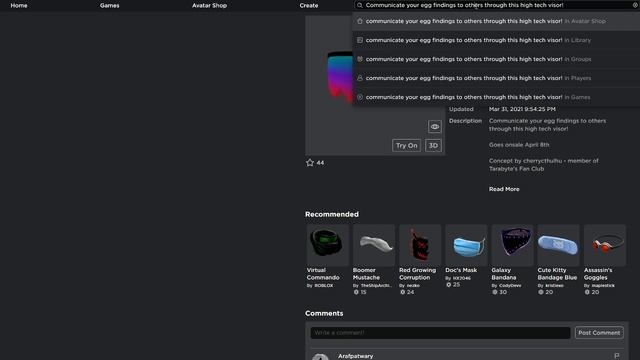The height and width of the screenshot is (360, 640).
Task: Click inside the search text field
Action: point(497,5)
